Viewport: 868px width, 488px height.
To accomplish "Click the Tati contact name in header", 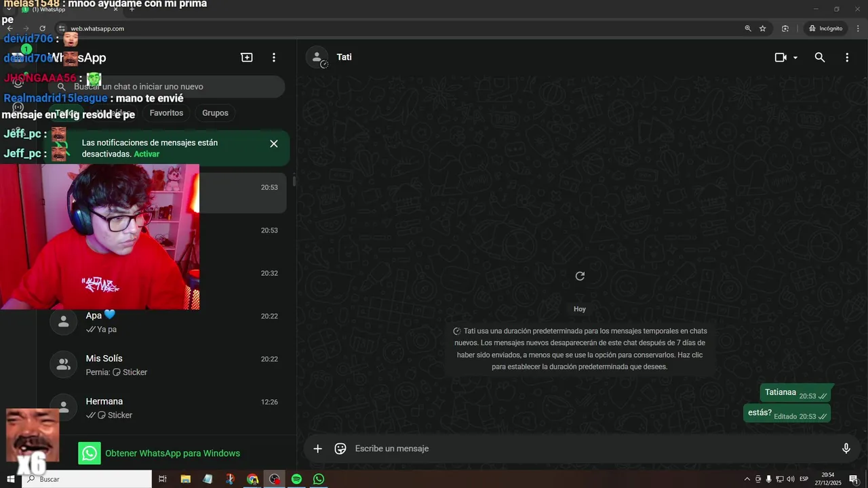I will click(x=344, y=57).
